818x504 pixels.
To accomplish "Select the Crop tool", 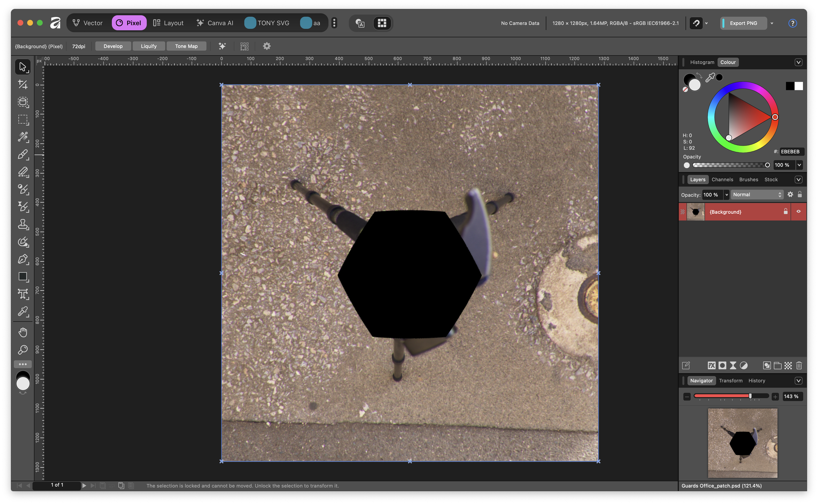I will pyautogui.click(x=23, y=84).
